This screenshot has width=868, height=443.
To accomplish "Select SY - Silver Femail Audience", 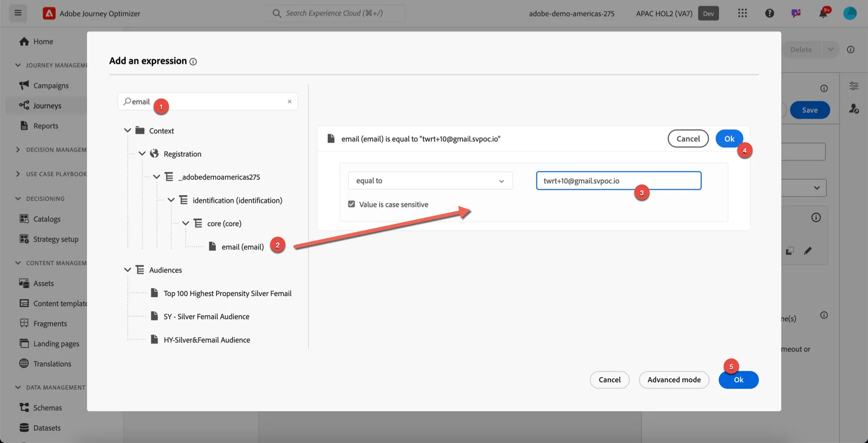I will tap(206, 316).
